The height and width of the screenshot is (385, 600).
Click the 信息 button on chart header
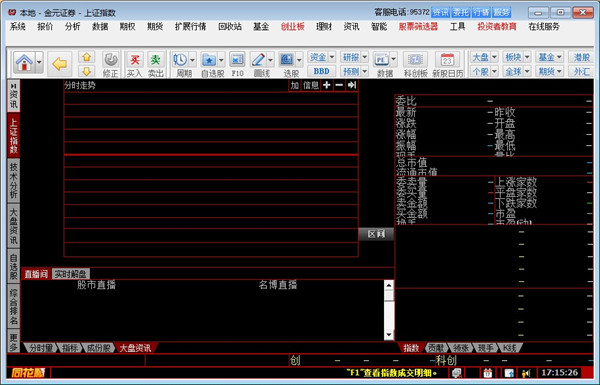pyautogui.click(x=311, y=85)
